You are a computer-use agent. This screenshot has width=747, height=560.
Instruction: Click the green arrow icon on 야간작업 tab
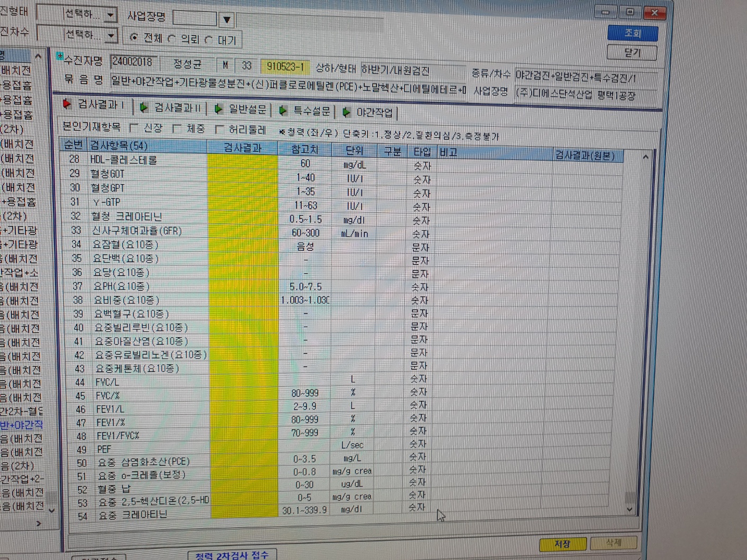tap(346, 112)
